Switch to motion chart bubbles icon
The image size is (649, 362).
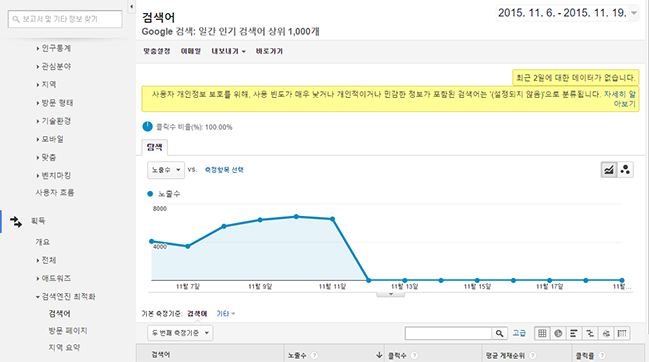(625, 170)
